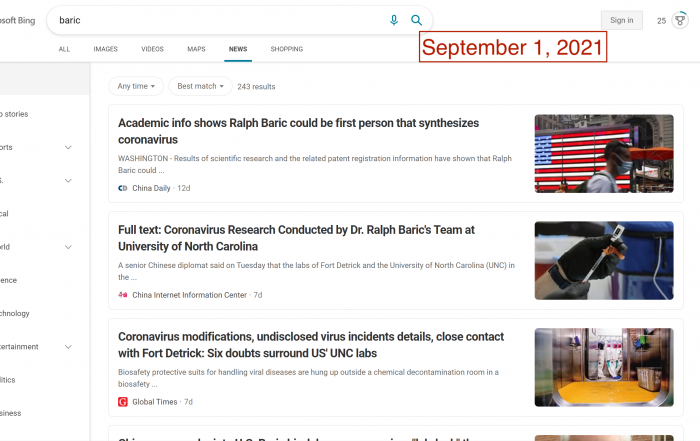Click the senior Chinese diplomat snippet text
The image size is (700, 441).
point(316,271)
